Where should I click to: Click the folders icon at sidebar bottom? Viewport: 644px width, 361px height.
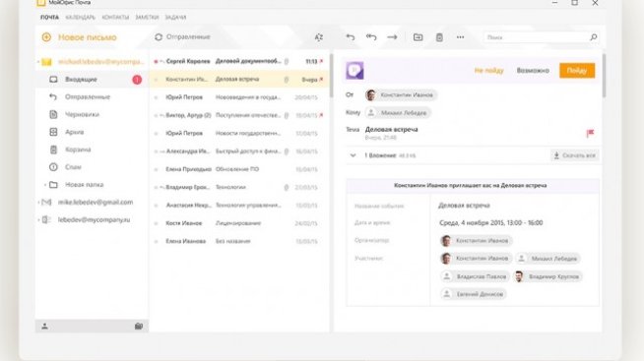pos(139,327)
